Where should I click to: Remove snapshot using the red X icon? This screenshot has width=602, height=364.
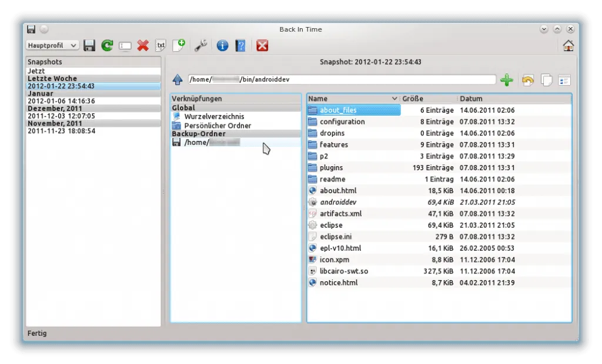142,46
